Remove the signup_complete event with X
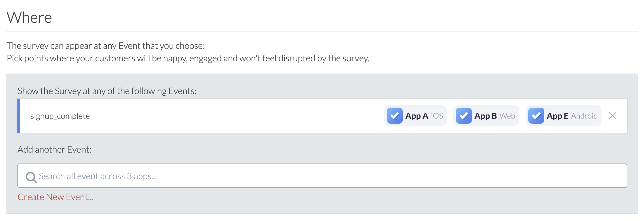644x221 pixels. [x=612, y=116]
